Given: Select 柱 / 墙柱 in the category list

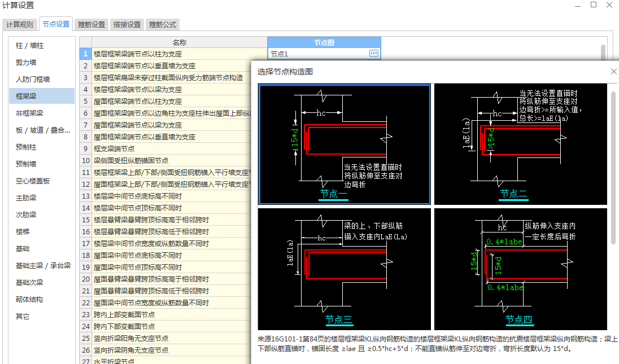Looking at the screenshot, I should [x=42, y=46].
